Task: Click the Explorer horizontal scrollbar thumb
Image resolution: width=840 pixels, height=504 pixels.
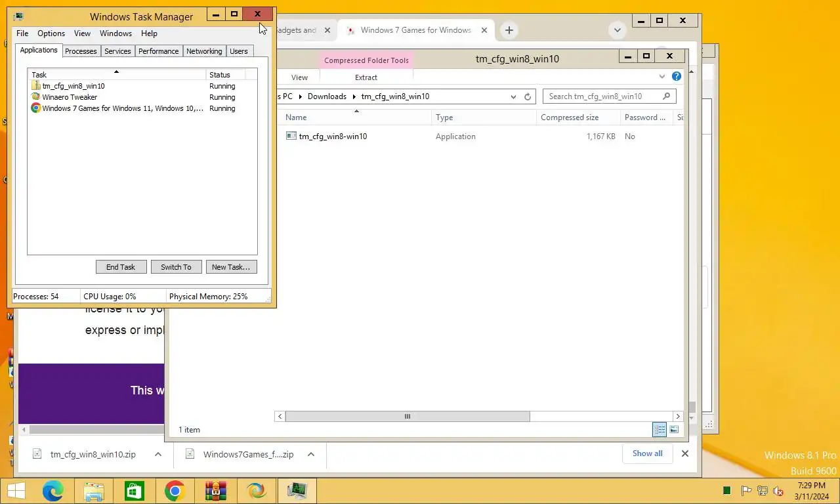Action: click(x=408, y=416)
